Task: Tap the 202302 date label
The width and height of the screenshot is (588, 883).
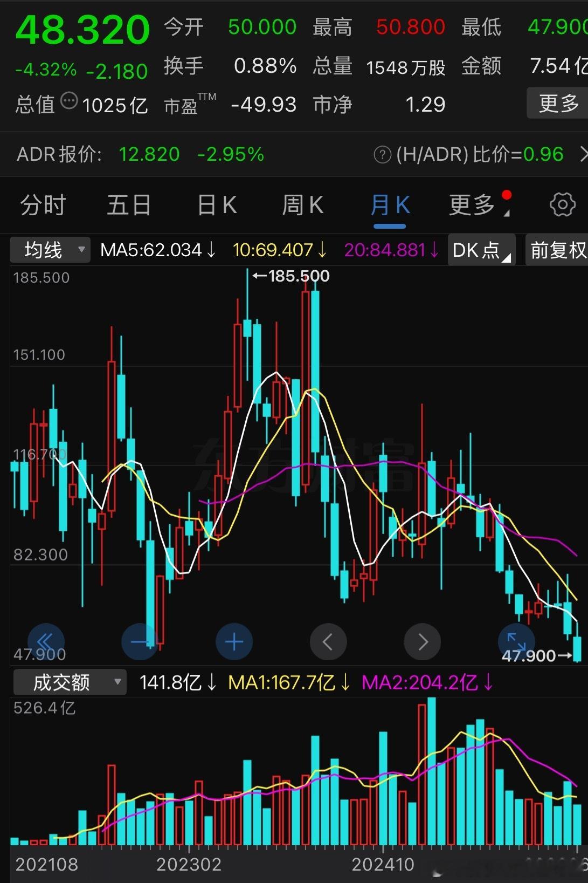Action: 189,865
